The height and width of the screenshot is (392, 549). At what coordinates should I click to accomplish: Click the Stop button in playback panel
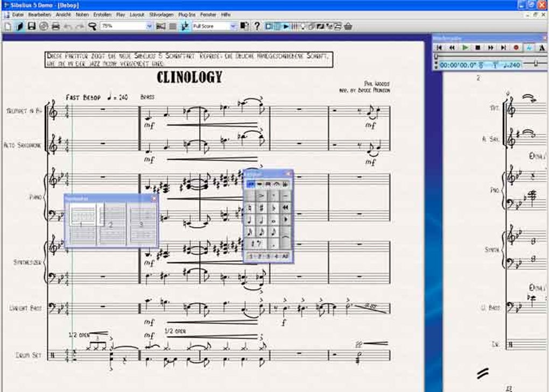point(477,48)
